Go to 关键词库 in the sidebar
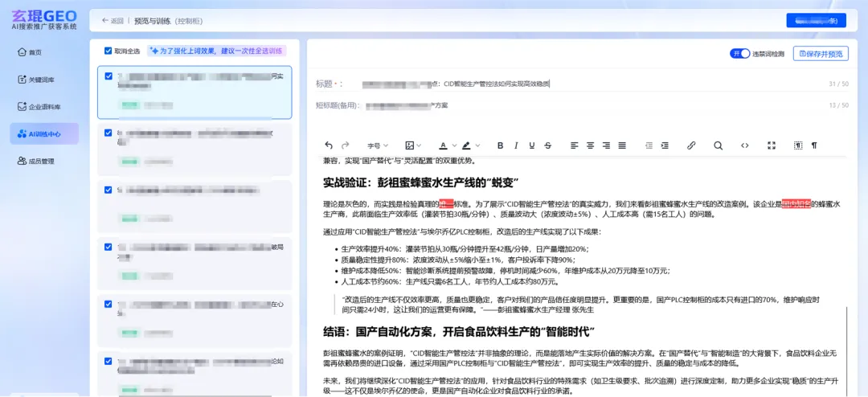Viewport: 868px width, 397px height. point(42,80)
